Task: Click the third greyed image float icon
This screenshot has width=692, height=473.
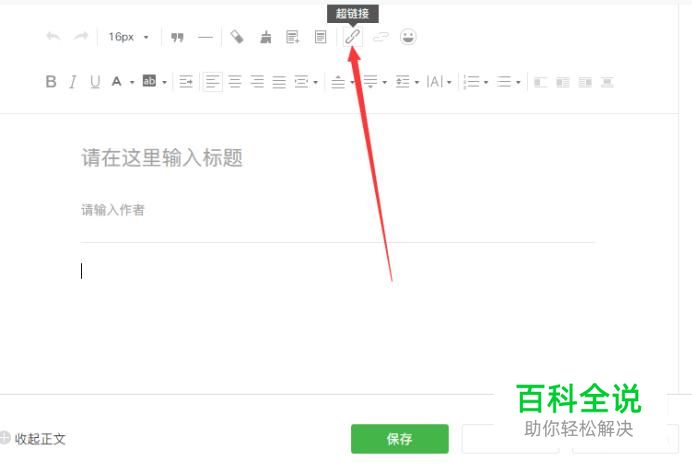Action: point(585,82)
